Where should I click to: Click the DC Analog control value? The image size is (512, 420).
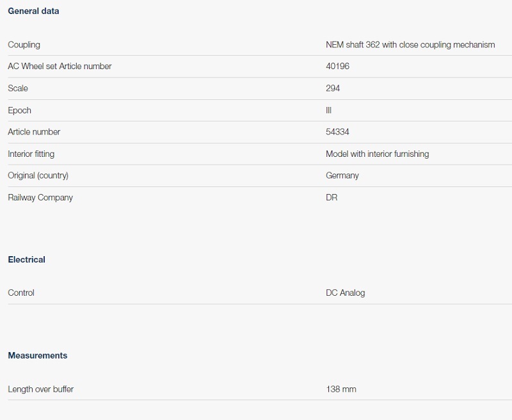tap(345, 293)
